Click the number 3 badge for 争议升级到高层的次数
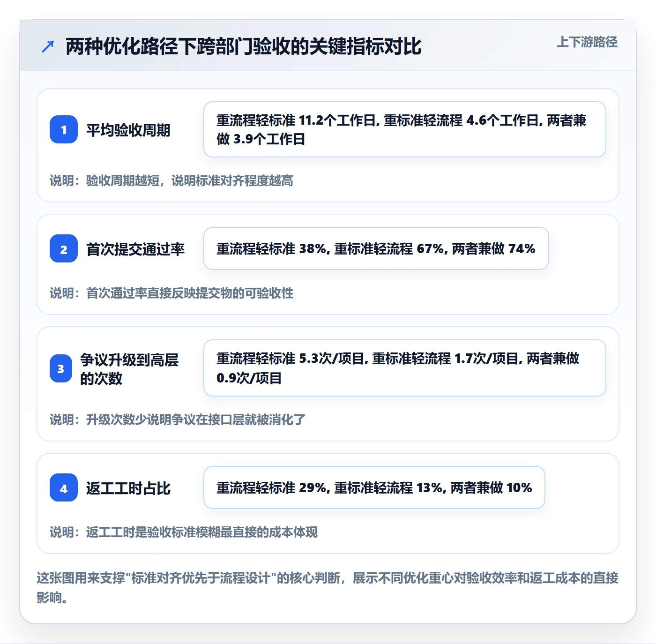 (61, 368)
